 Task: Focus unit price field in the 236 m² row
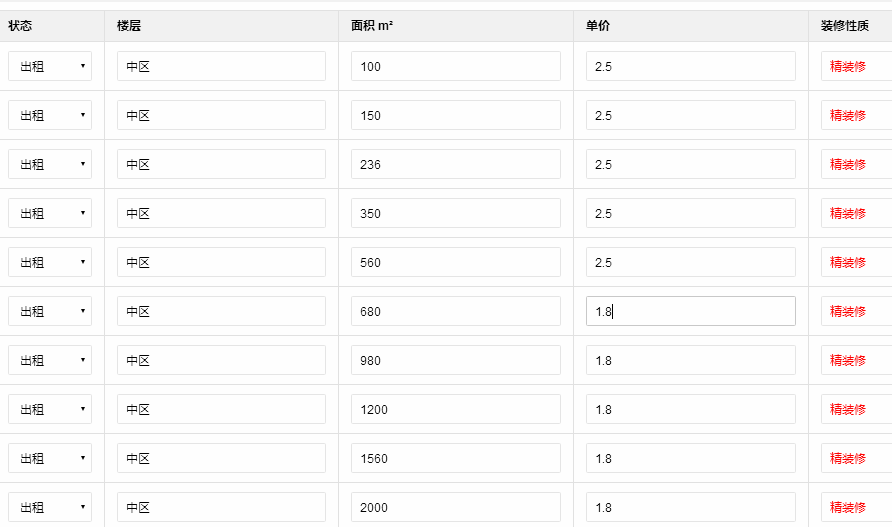pyautogui.click(x=690, y=164)
